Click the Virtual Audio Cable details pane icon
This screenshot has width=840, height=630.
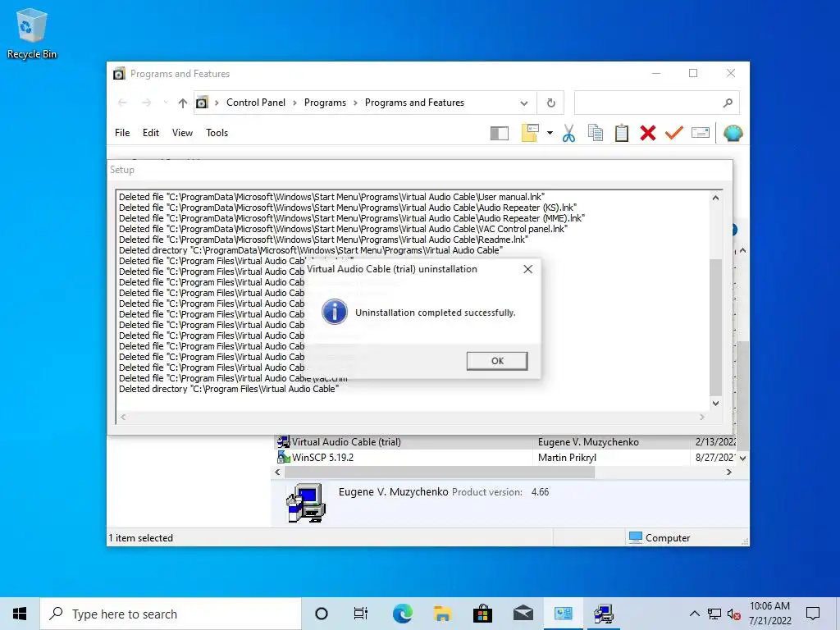click(x=306, y=503)
